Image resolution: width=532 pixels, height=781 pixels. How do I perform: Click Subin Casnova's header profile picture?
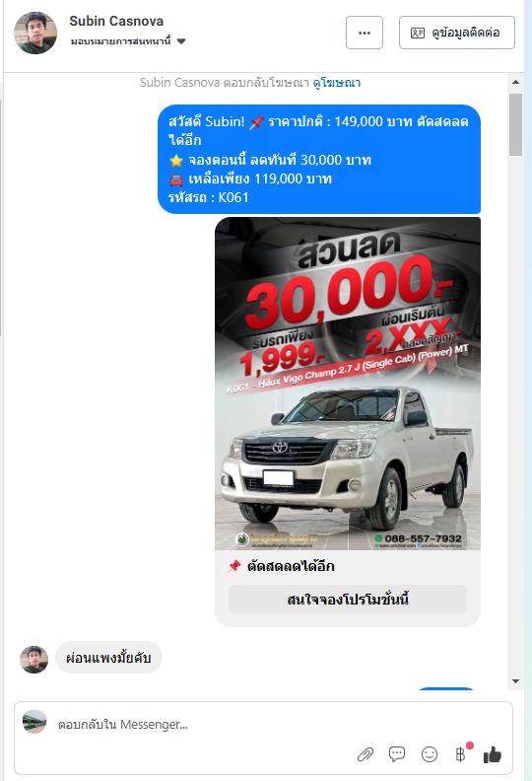35,33
